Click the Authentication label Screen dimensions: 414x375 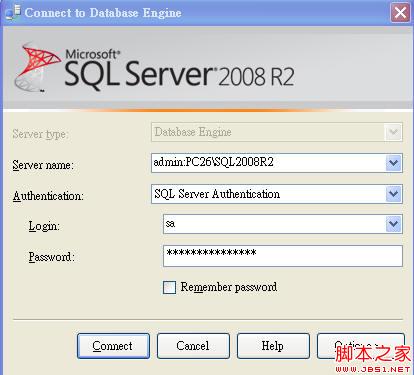tap(48, 196)
